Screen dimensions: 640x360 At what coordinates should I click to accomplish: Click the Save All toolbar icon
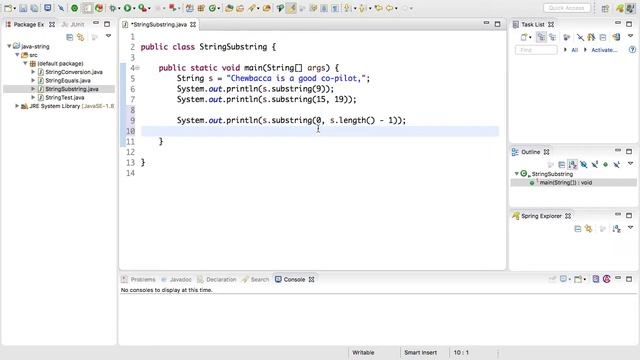(x=34, y=8)
